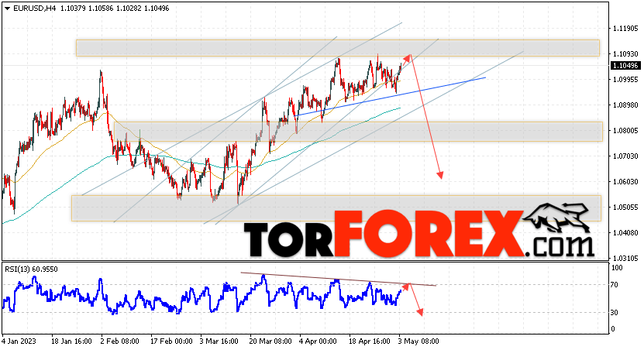Select the 1.06030 price axis label
Image resolution: width=644 pixels, height=350 pixels.
click(x=625, y=182)
